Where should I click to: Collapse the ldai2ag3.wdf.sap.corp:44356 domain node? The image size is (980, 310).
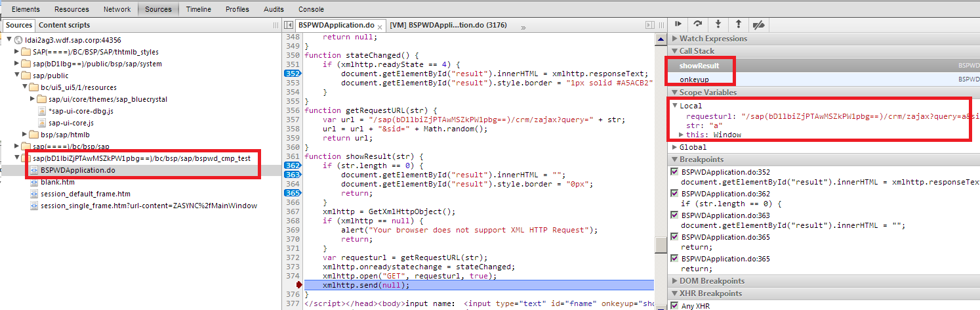[x=10, y=40]
